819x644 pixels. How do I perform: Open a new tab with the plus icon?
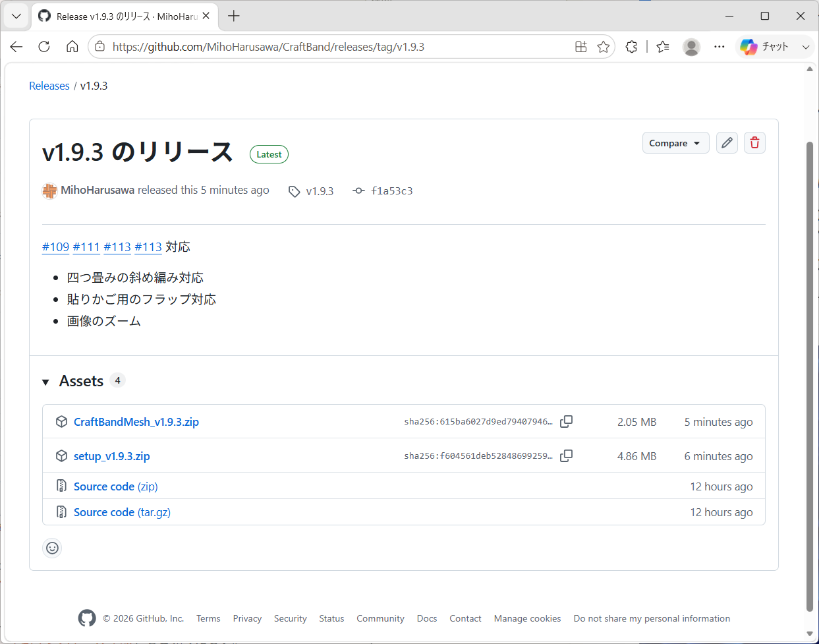coord(234,16)
